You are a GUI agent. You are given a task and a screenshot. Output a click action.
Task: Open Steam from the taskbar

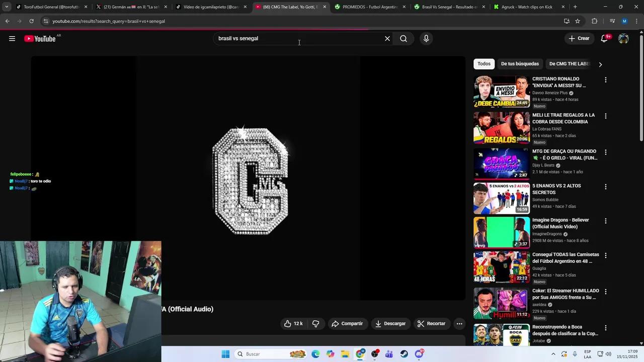click(x=404, y=354)
